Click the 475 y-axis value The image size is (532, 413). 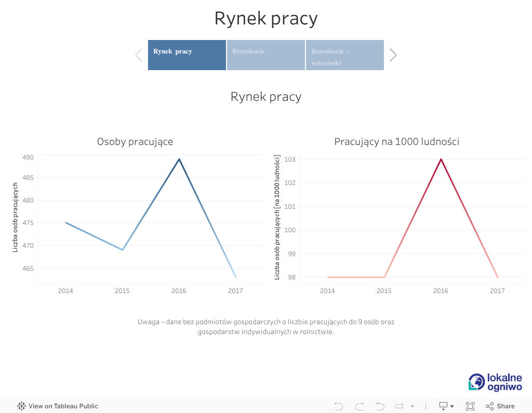(28, 223)
